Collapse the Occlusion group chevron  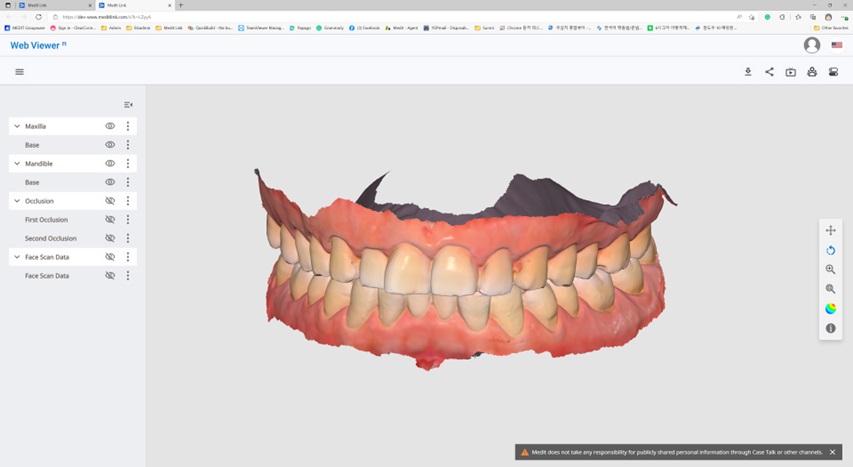click(x=17, y=201)
